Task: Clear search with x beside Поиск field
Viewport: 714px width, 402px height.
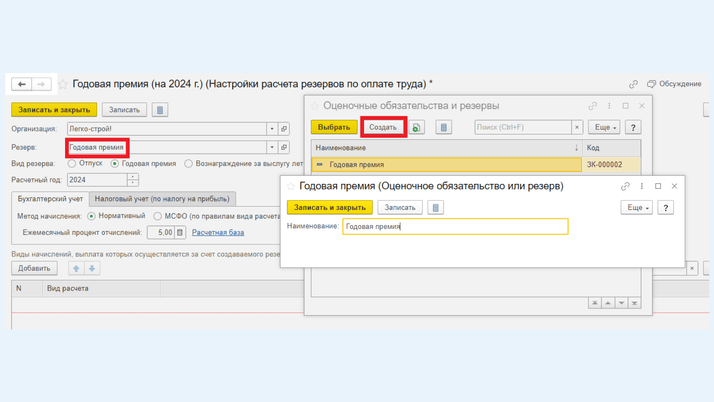Action: (x=577, y=127)
